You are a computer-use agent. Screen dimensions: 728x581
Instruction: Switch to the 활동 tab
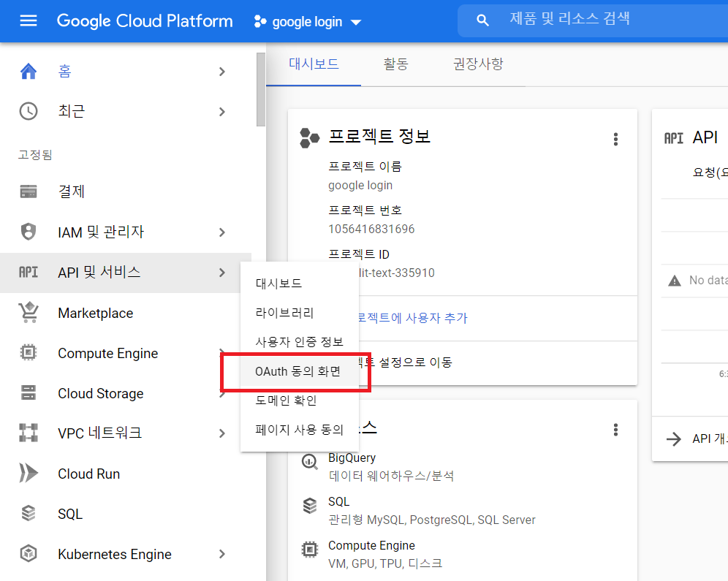395,64
